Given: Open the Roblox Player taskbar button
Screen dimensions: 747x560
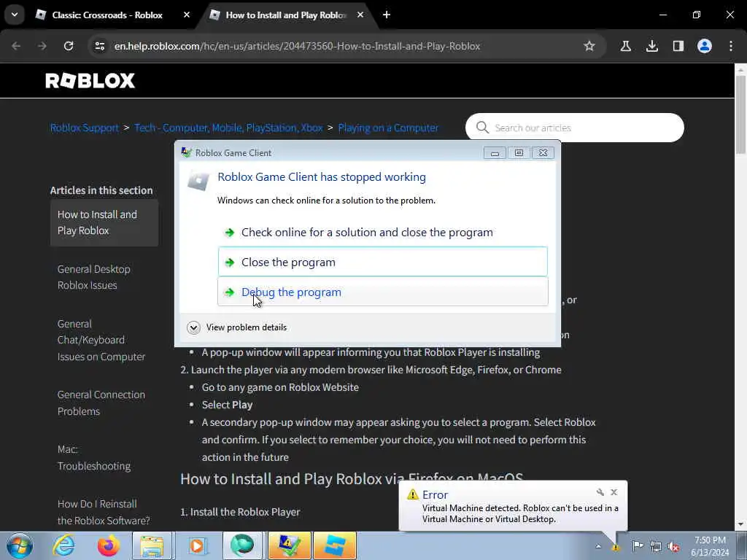Looking at the screenshot, I should point(335,545).
